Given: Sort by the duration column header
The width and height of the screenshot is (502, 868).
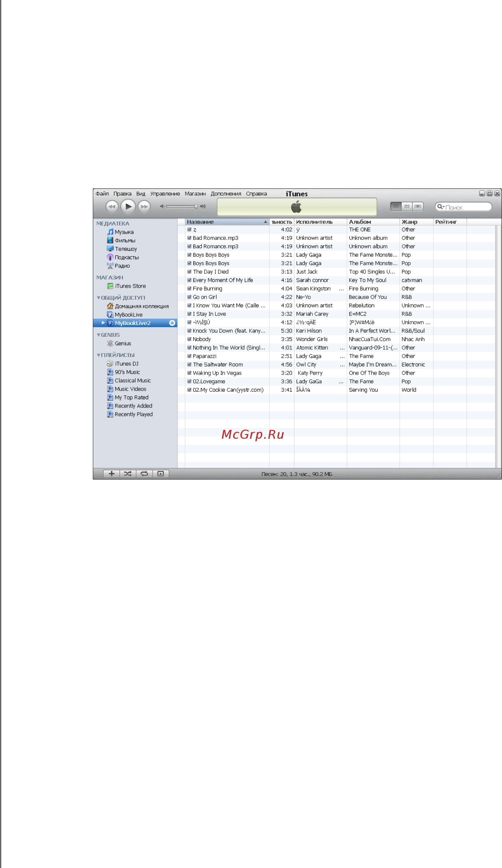Looking at the screenshot, I should click(281, 222).
